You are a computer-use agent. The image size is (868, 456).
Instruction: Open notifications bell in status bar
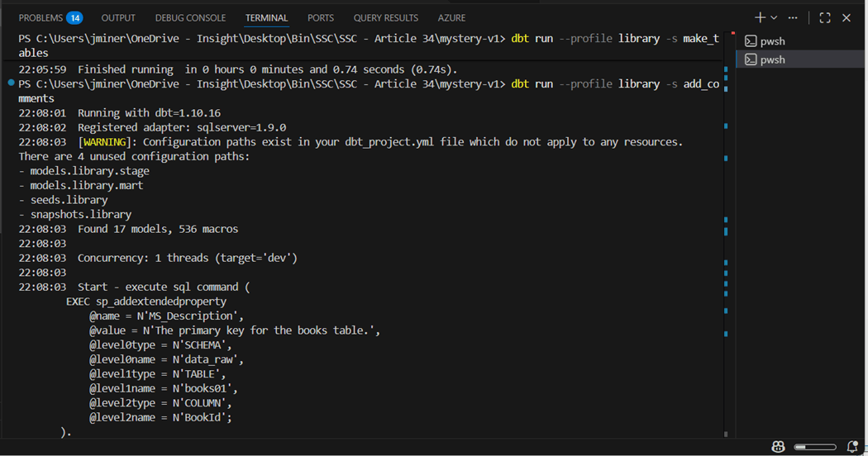(852, 447)
